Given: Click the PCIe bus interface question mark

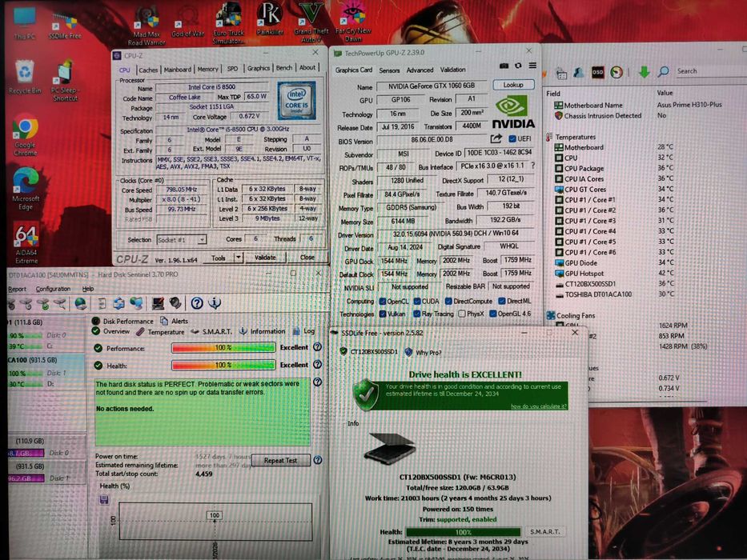Looking at the screenshot, I should coord(532,166).
